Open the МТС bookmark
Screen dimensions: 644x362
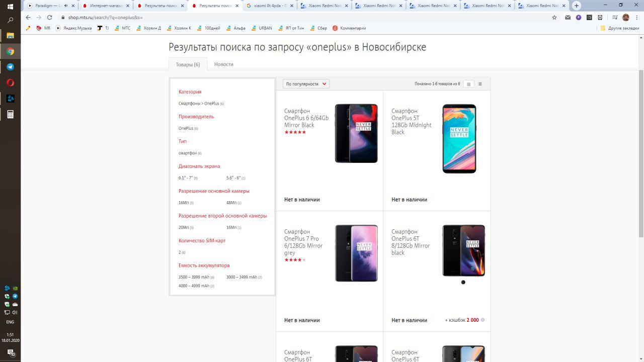click(122, 28)
